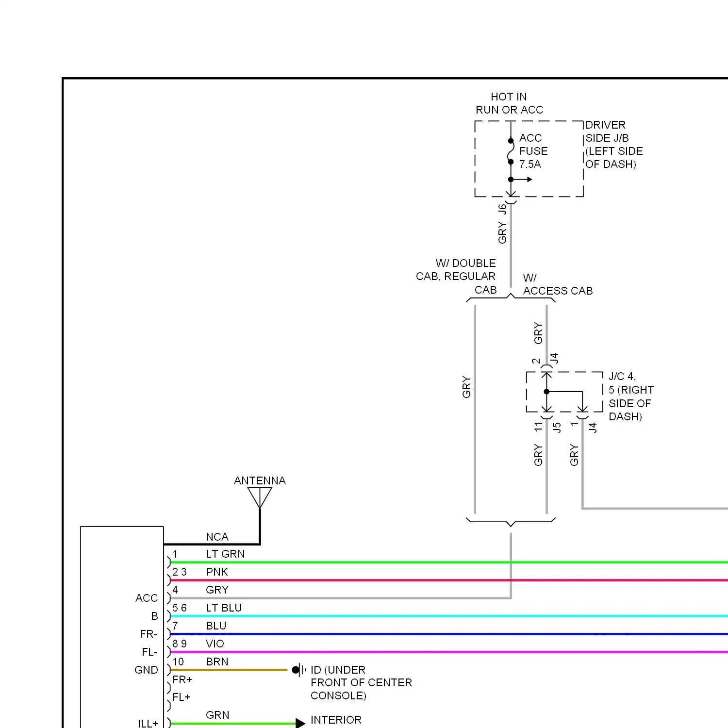
Task: Click the "FR-" pin label
Action: pyautogui.click(x=149, y=634)
